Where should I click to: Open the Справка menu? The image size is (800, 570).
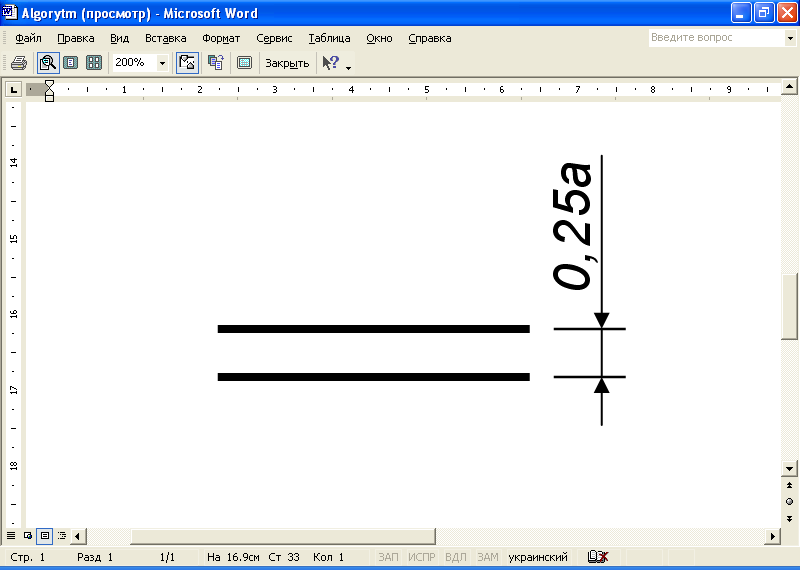point(430,38)
